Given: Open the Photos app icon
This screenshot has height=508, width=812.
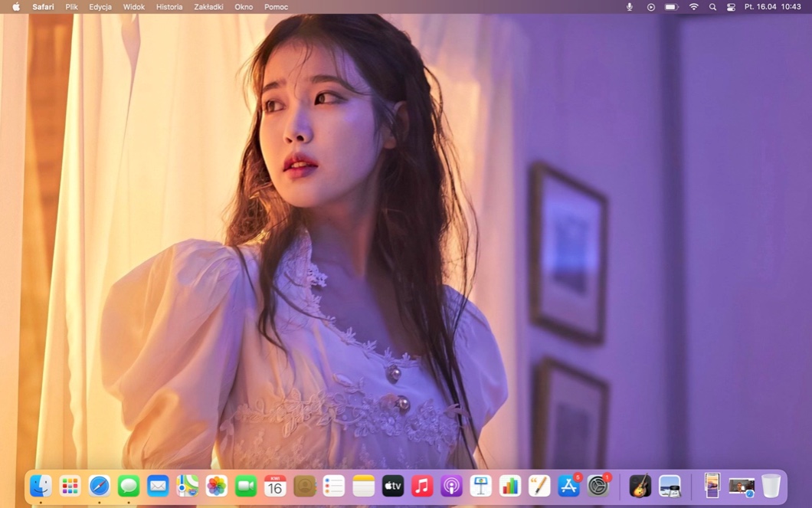Looking at the screenshot, I should (217, 486).
